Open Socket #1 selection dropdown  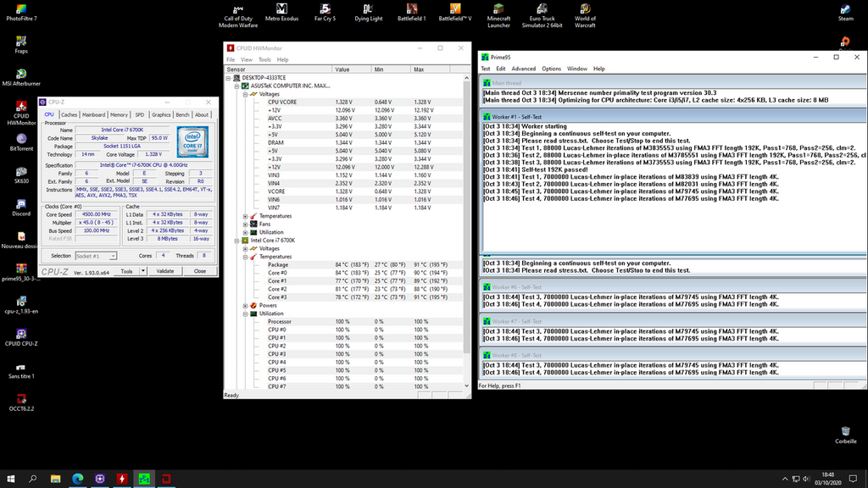pyautogui.click(x=96, y=256)
